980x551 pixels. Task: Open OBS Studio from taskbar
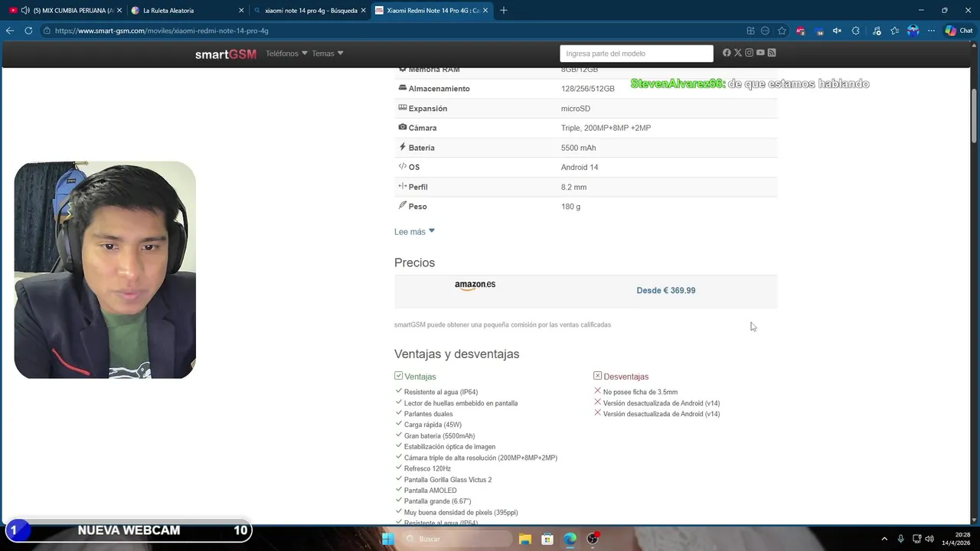click(x=593, y=539)
